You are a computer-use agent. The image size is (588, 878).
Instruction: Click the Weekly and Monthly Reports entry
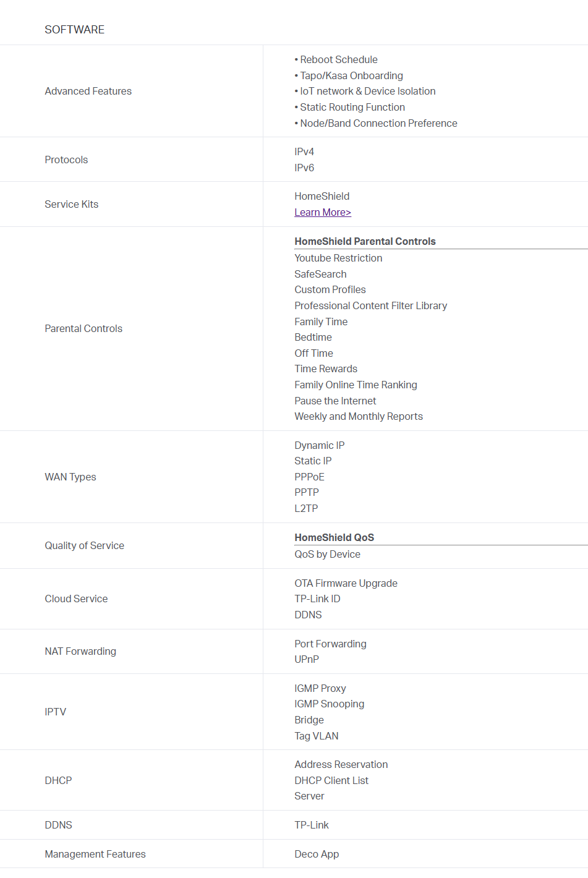[359, 416]
